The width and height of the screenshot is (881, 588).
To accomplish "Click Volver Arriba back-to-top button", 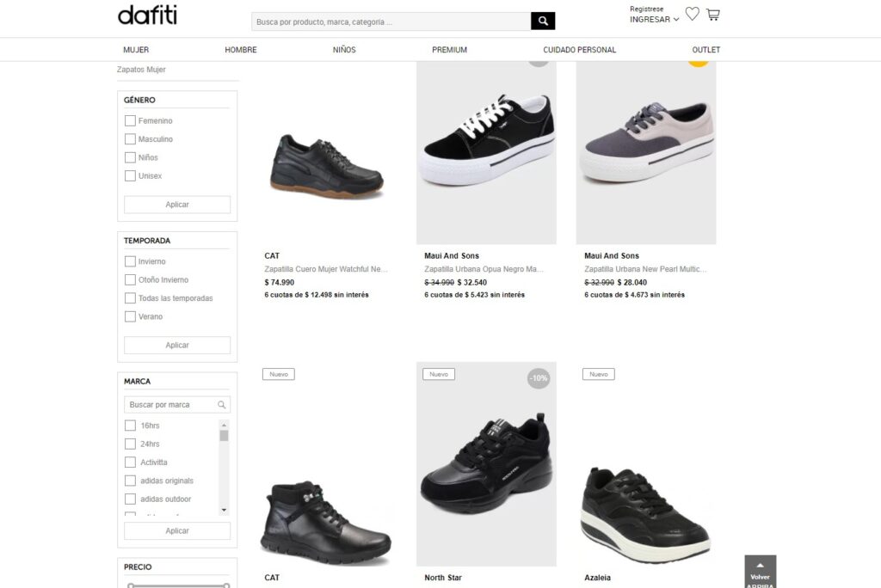I will (x=761, y=572).
